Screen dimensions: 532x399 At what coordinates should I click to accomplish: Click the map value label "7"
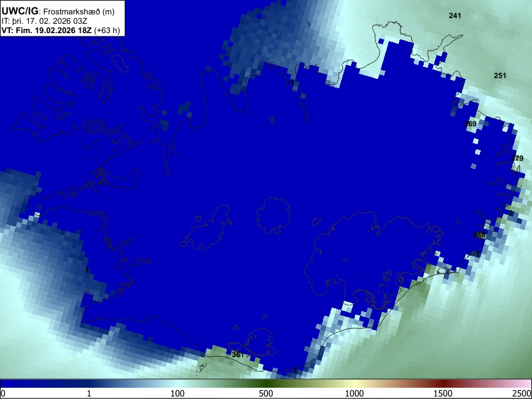[478, 255]
